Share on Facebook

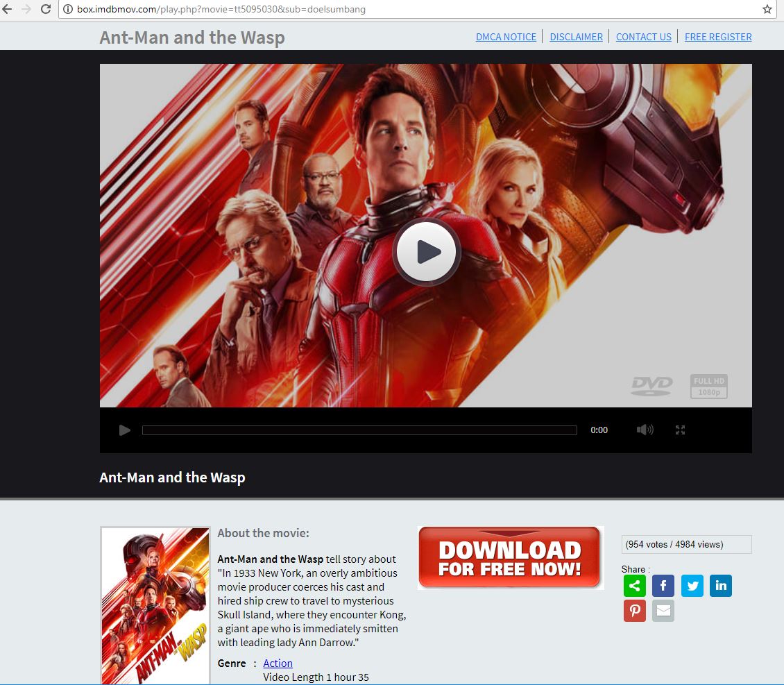pyautogui.click(x=663, y=586)
